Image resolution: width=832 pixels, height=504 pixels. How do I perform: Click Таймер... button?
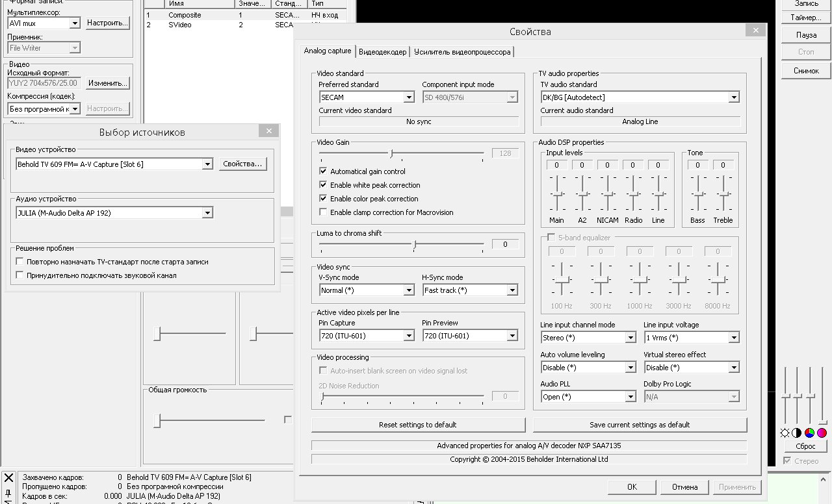806,18
